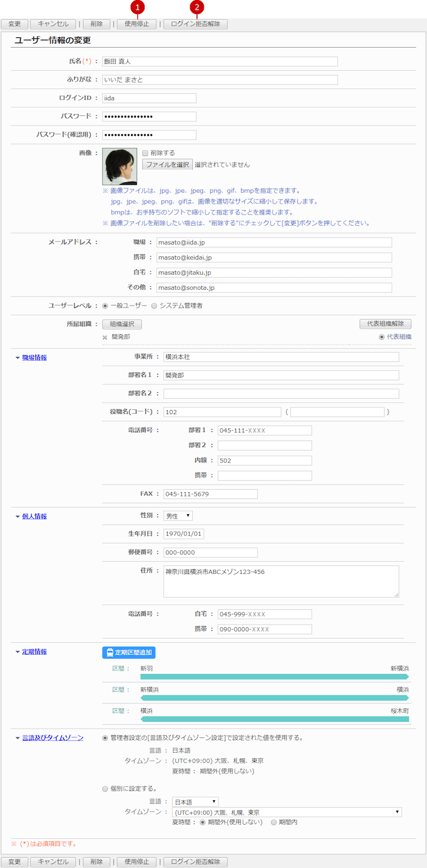The image size is (427, 868).
Task: Open the 性別 dropdown
Action: [178, 516]
